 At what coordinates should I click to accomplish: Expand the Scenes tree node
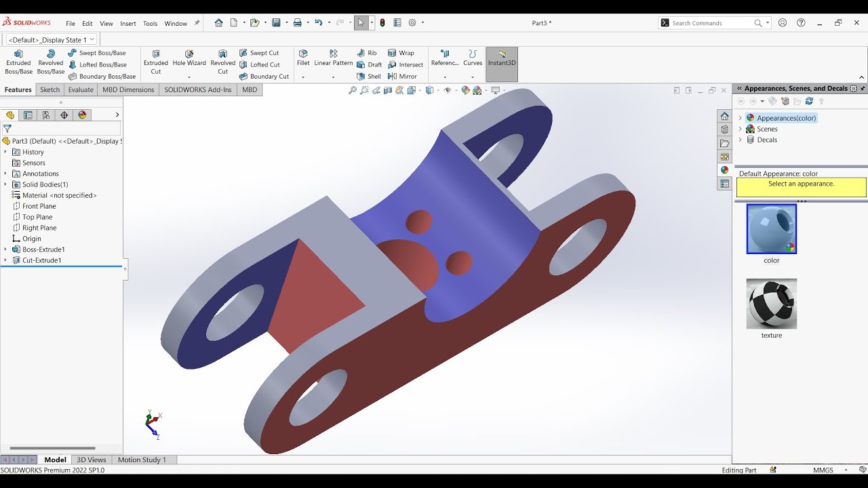coord(740,129)
